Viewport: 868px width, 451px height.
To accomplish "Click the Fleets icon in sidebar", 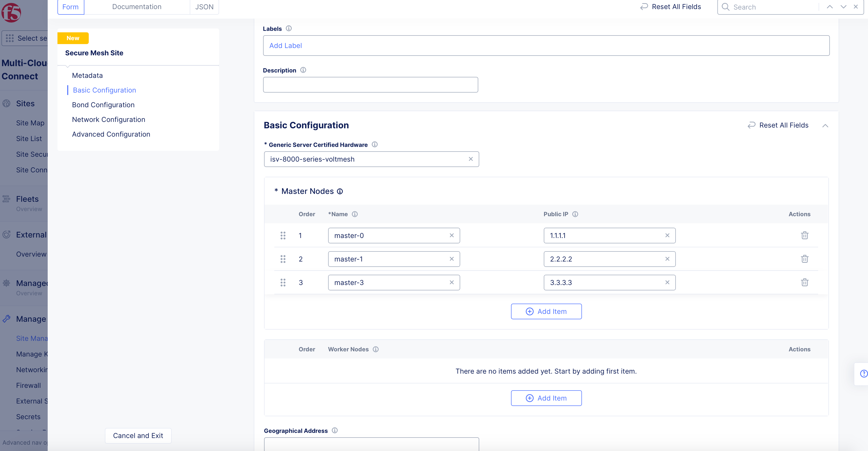I will coord(6,199).
